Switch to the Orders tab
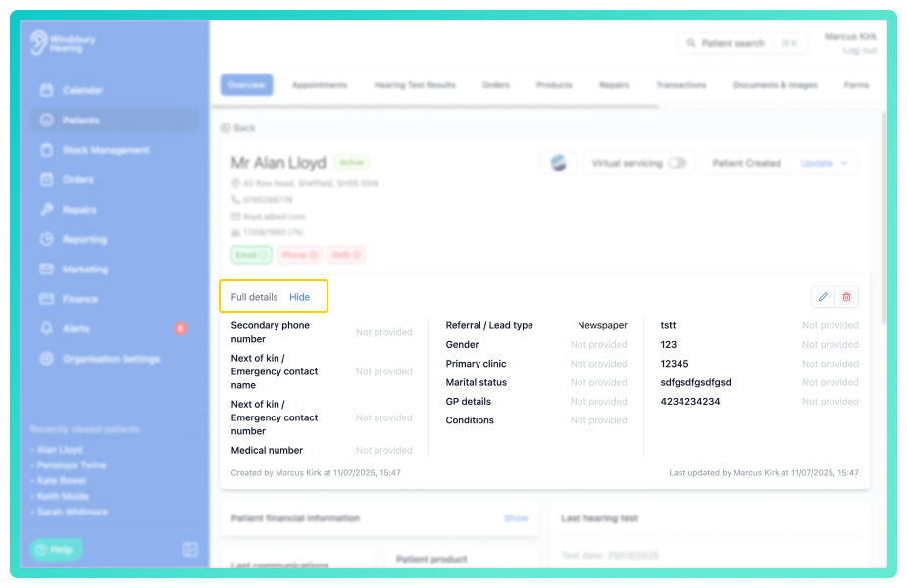 click(496, 85)
